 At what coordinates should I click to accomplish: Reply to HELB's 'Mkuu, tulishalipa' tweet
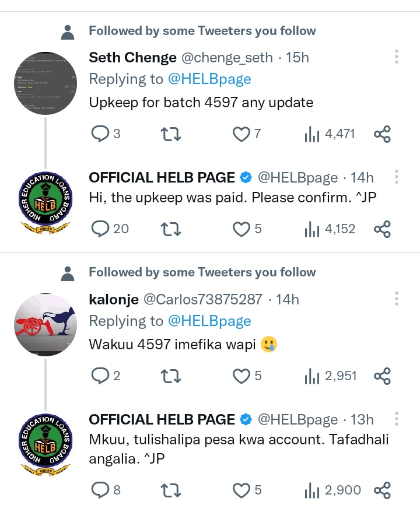click(x=100, y=490)
